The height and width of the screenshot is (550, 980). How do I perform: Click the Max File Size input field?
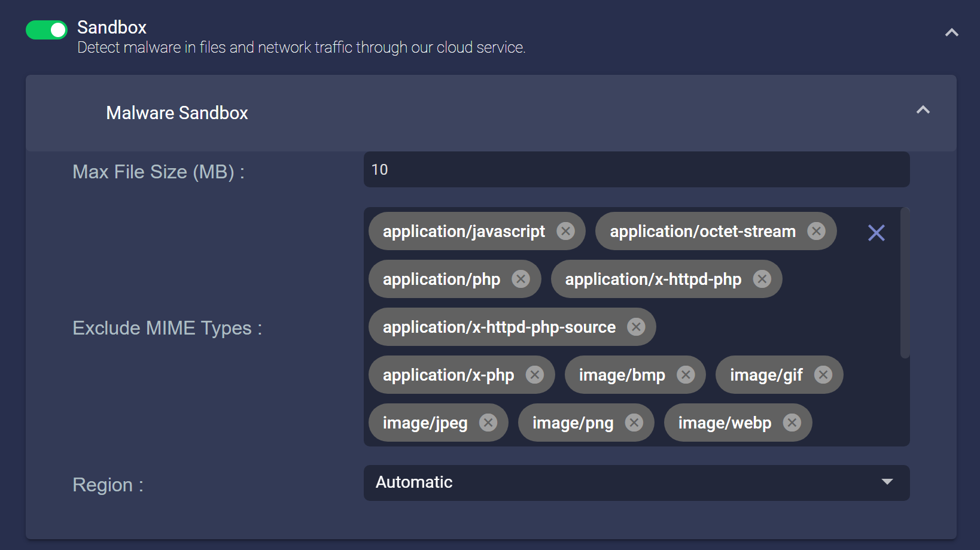coord(637,169)
